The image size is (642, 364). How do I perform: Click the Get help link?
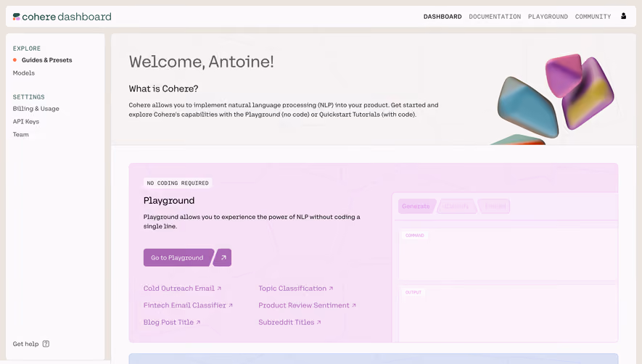[x=26, y=344]
